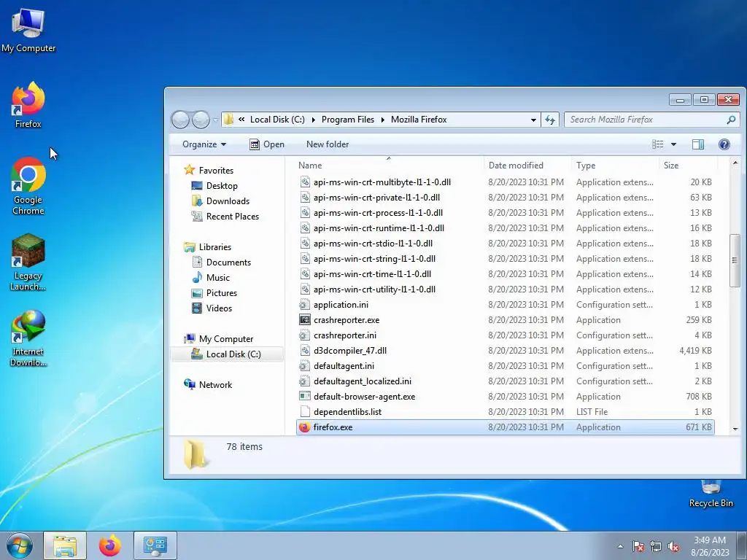Select the d3dcompiler_47.dll file
Viewport: 747px width, 560px height.
(x=505, y=351)
